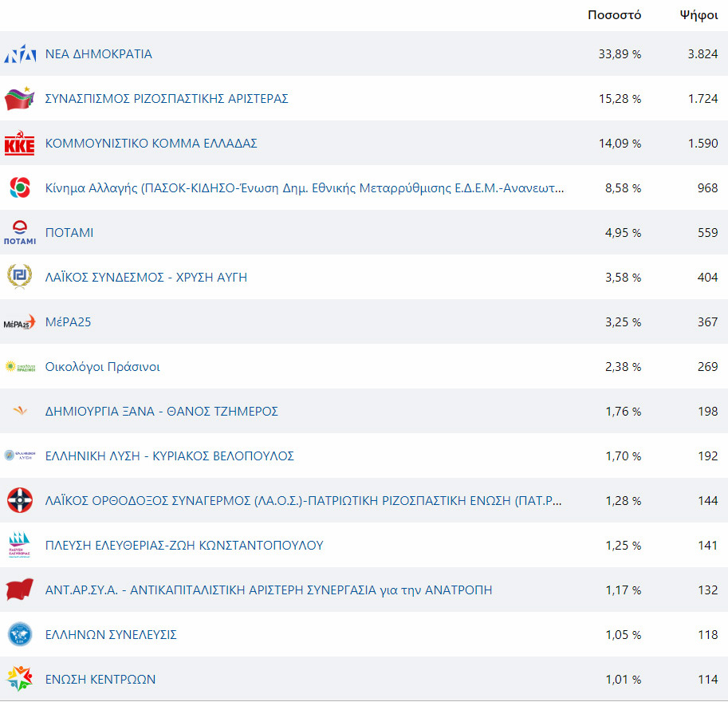Click the Οικολόγοι Πράσινοι link
Viewport: 728px width, 702px height.
102,367
